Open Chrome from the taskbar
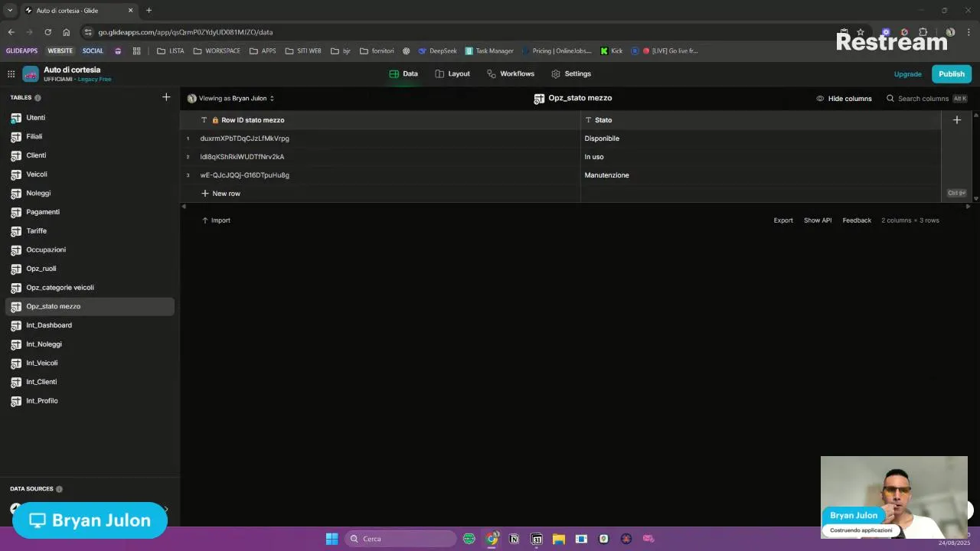This screenshot has width=980, height=551. (x=492, y=539)
